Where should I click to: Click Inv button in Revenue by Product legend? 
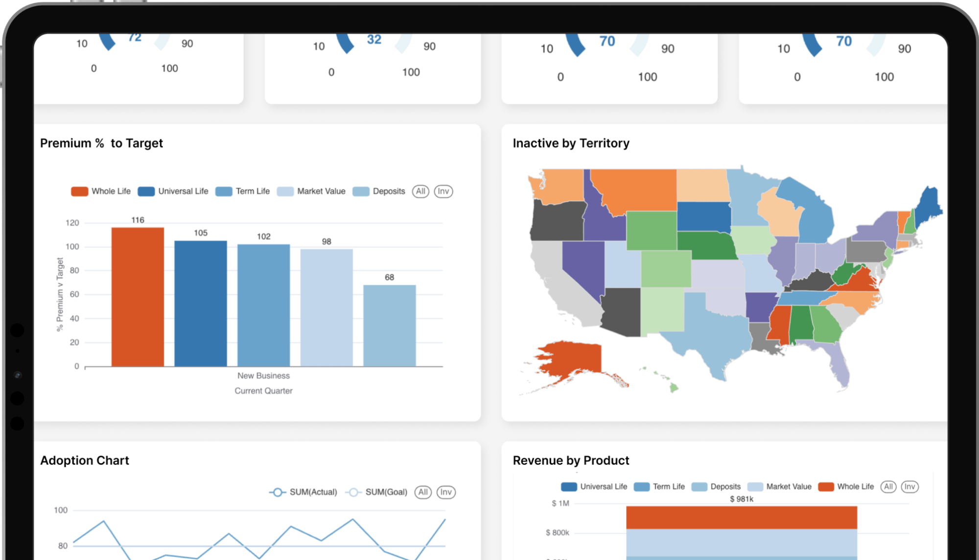pos(910,487)
